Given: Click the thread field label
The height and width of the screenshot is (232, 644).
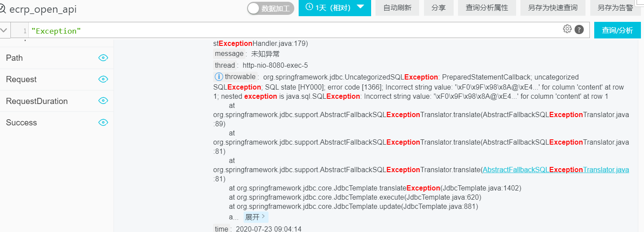Looking at the screenshot, I should (225, 65).
